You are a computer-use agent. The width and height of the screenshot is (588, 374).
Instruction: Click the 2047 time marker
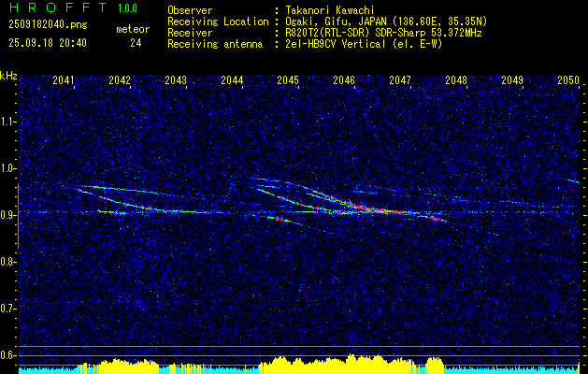[x=400, y=80]
